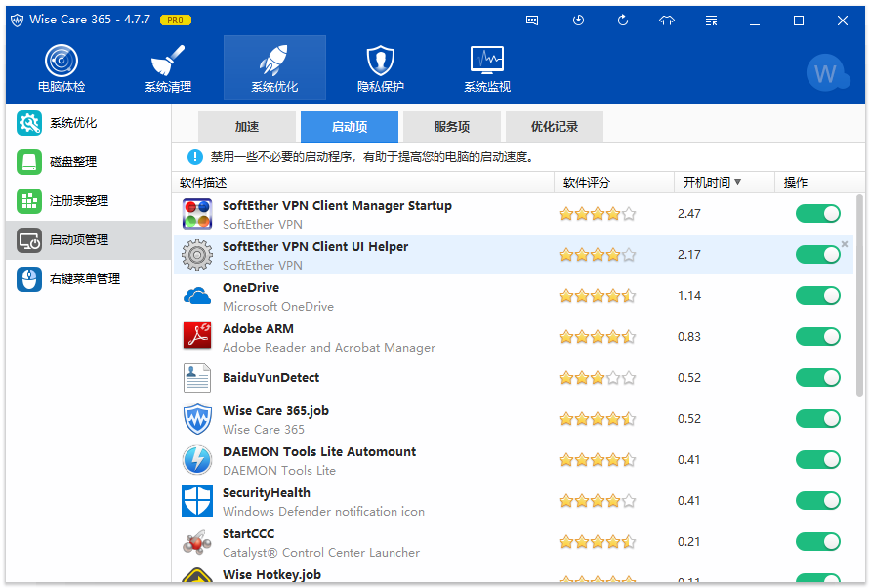Switch off the StartCCC startup toggle
This screenshot has height=588, width=871.
coord(817,542)
